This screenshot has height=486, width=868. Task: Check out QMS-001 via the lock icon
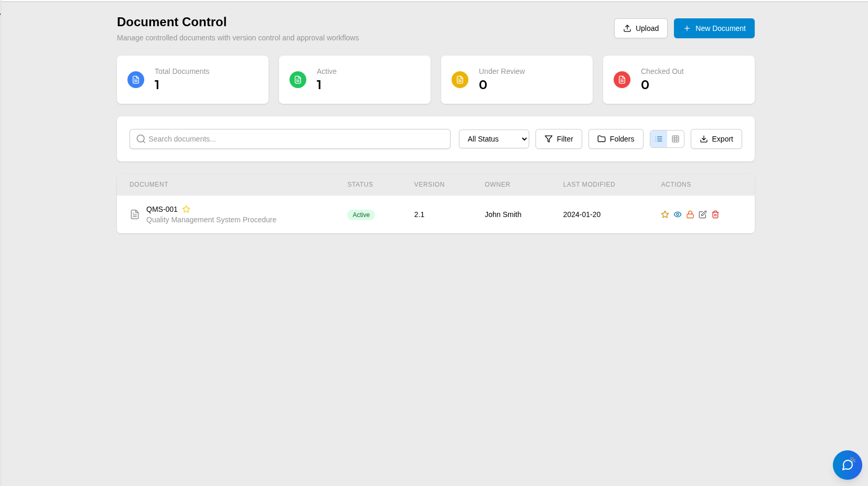coord(690,214)
